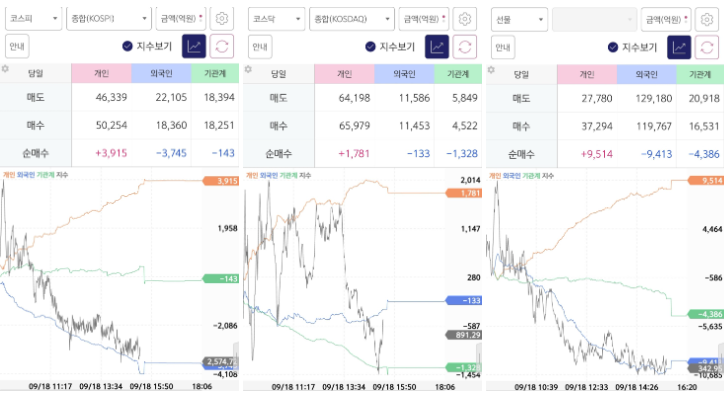Refresh the KOSPI panel data

click(x=222, y=46)
